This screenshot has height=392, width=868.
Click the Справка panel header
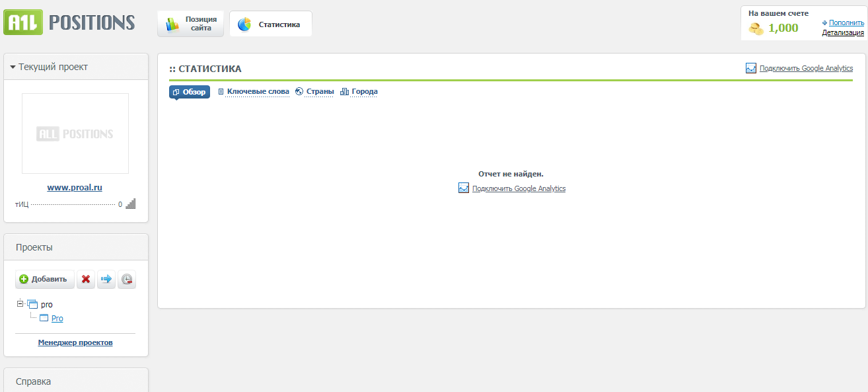click(76, 381)
